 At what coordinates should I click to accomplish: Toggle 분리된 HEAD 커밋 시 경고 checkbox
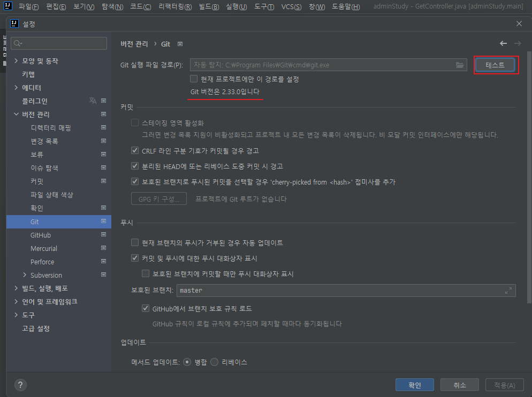pos(135,166)
